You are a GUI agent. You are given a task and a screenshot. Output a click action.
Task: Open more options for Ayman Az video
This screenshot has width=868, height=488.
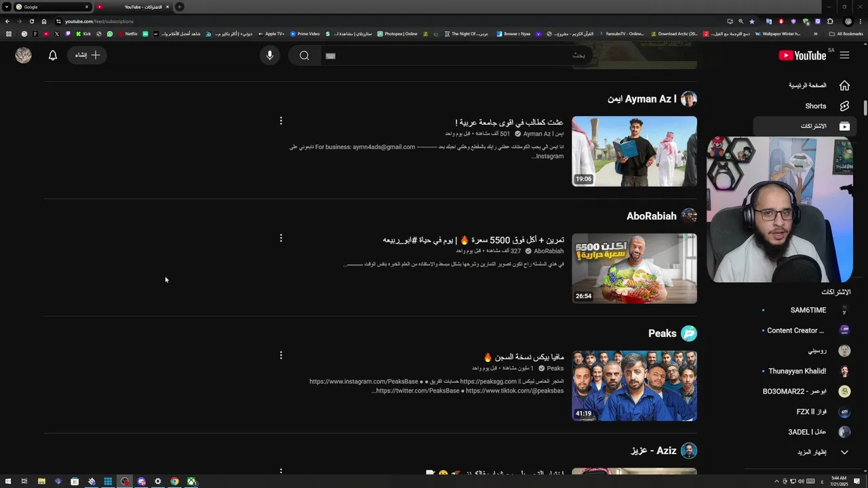[x=281, y=121]
